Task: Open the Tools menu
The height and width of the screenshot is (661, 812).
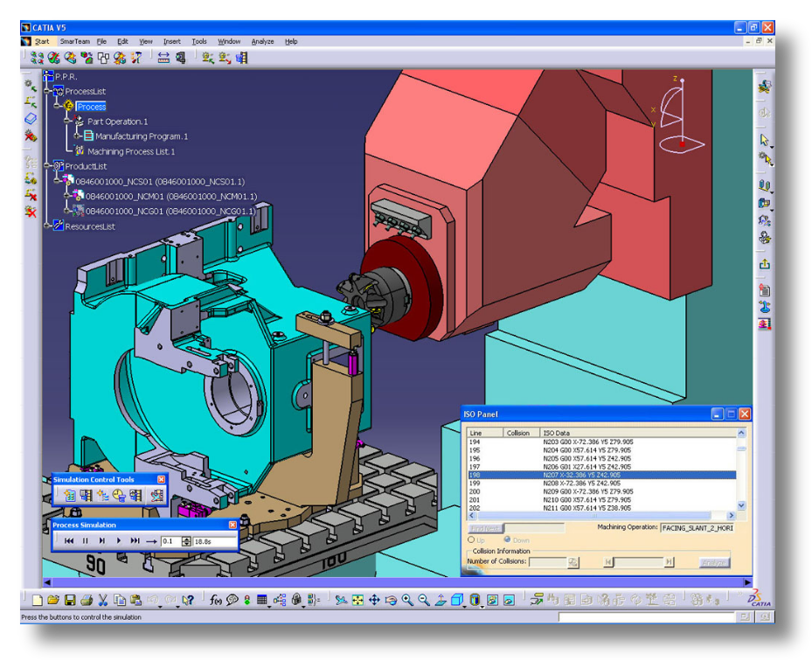Action: 199,41
